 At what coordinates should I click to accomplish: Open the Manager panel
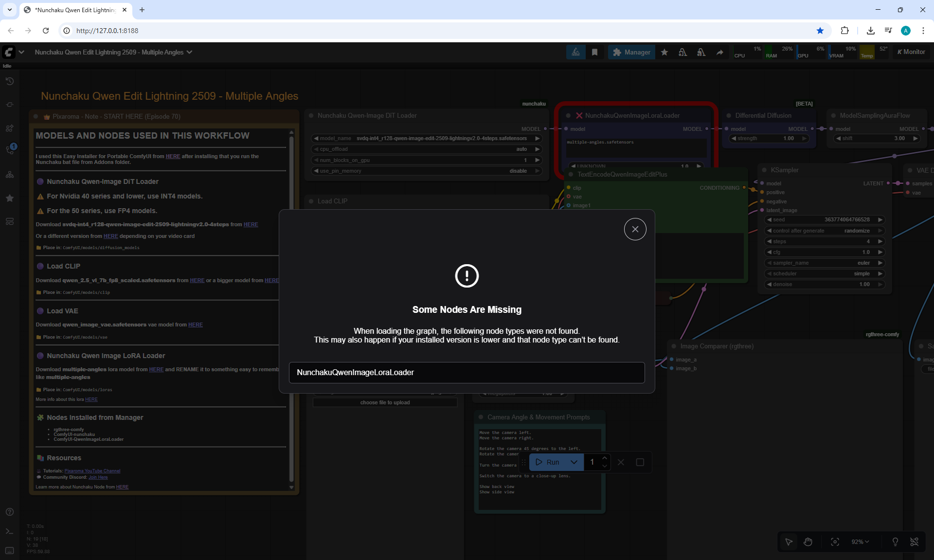[631, 52]
